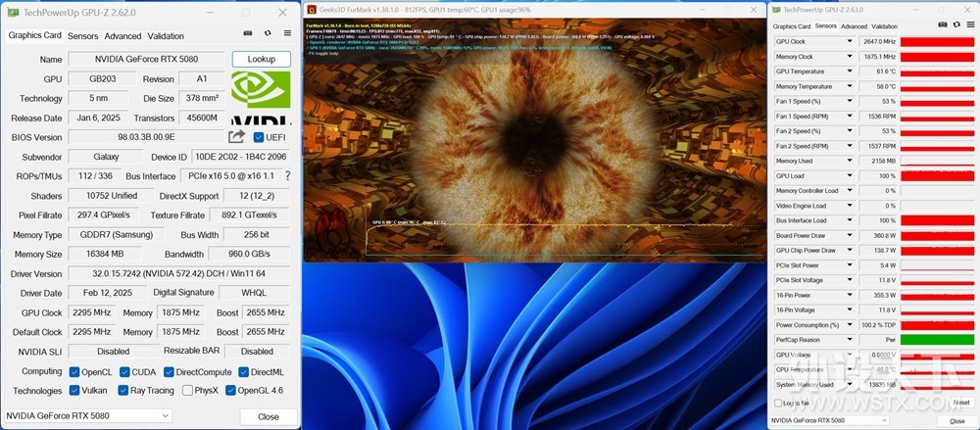Expand the 16-Pin Power sensor dropdown
980x430 pixels.
click(x=850, y=295)
